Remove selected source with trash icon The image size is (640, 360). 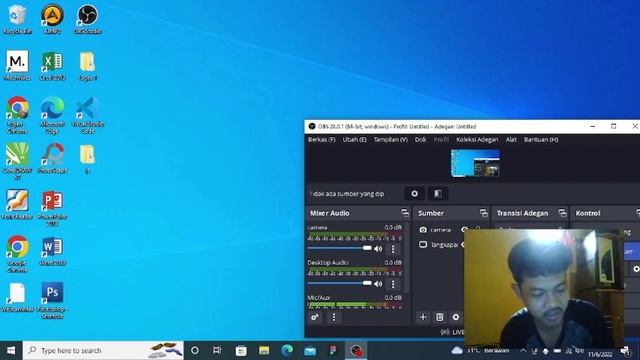tap(439, 317)
